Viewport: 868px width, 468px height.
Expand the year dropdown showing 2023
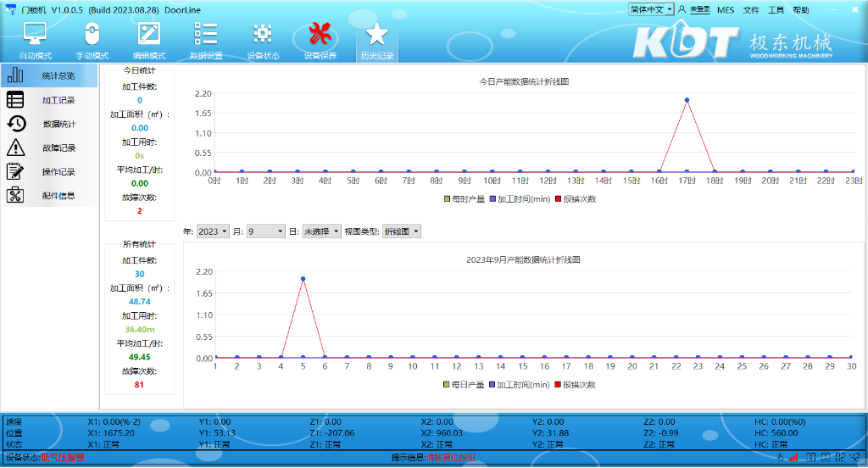point(213,231)
